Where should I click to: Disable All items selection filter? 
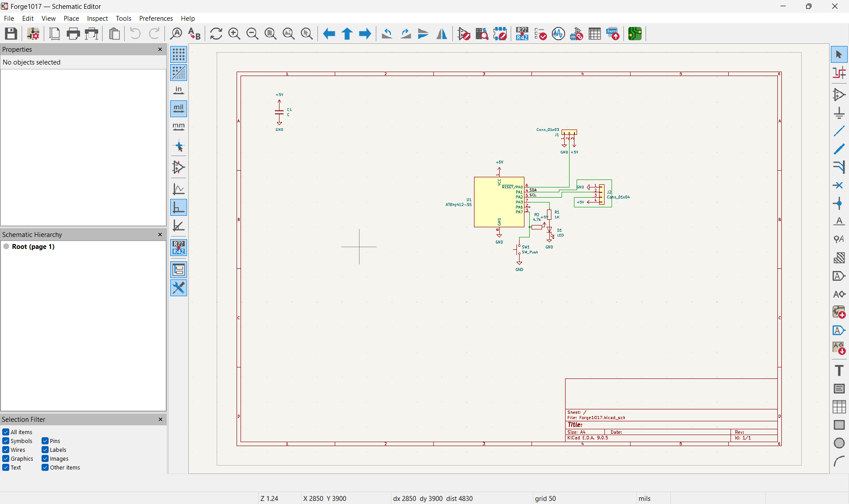pos(6,432)
